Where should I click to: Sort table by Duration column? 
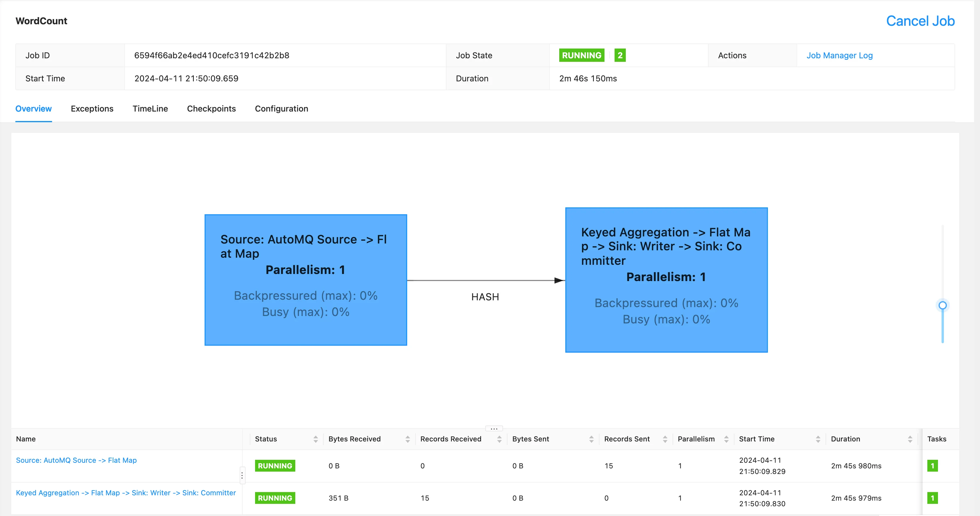910,439
